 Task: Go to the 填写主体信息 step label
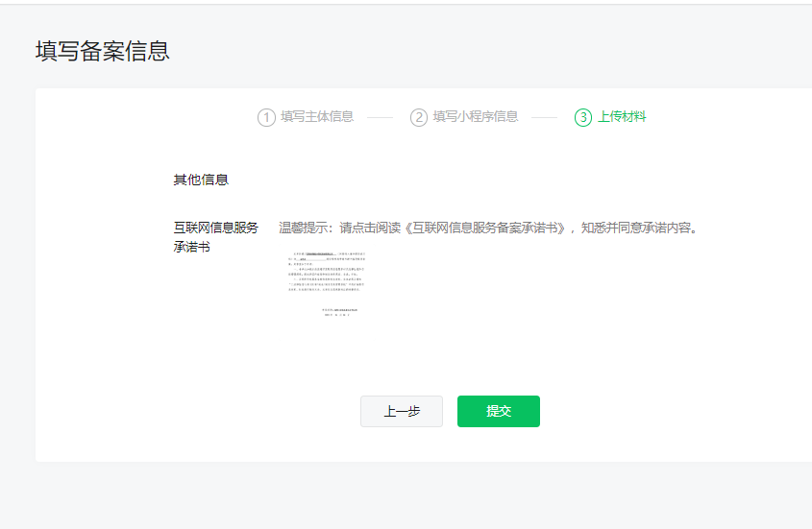click(317, 117)
